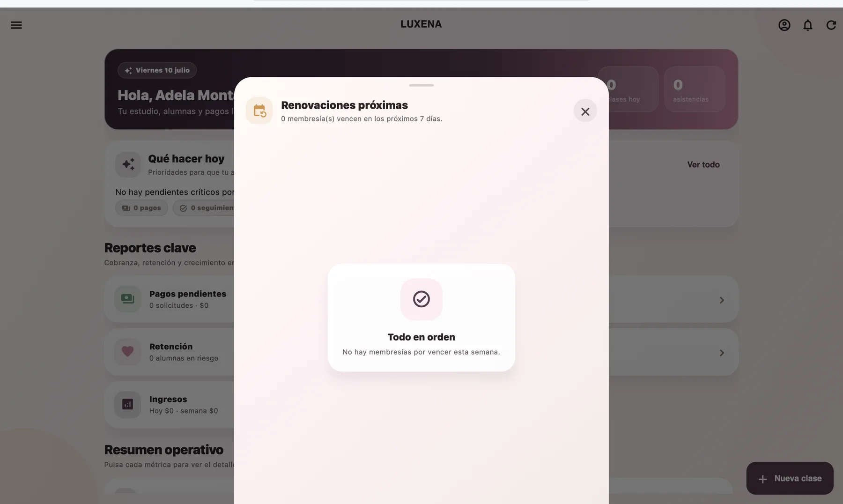
Task: Click the Pagos pendientes money icon
Action: point(127,299)
